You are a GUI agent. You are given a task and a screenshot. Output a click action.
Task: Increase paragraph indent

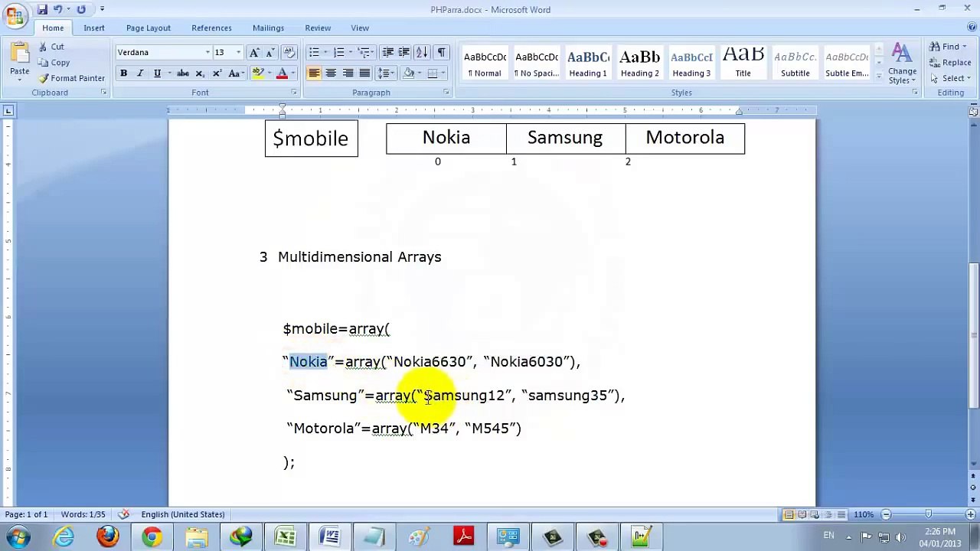(403, 52)
